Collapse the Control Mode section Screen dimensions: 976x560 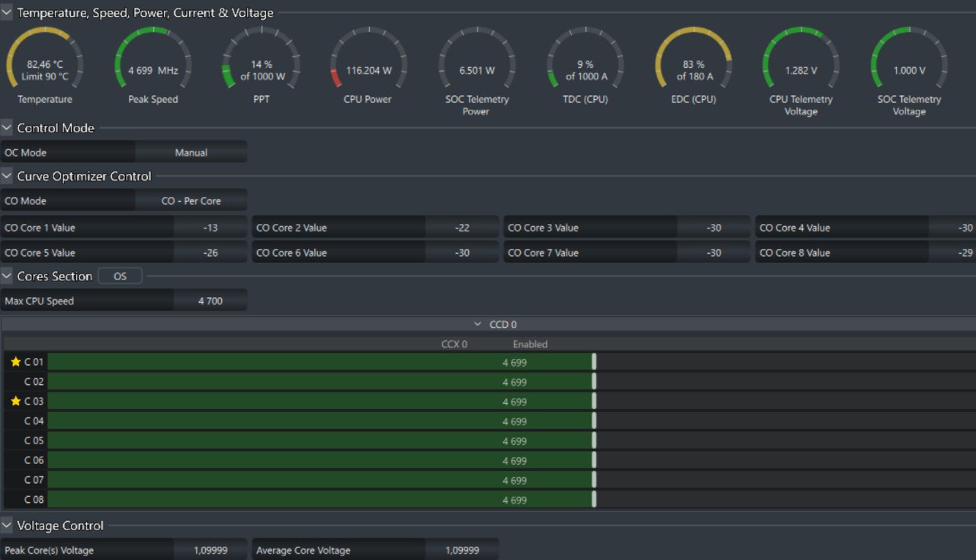[7, 128]
